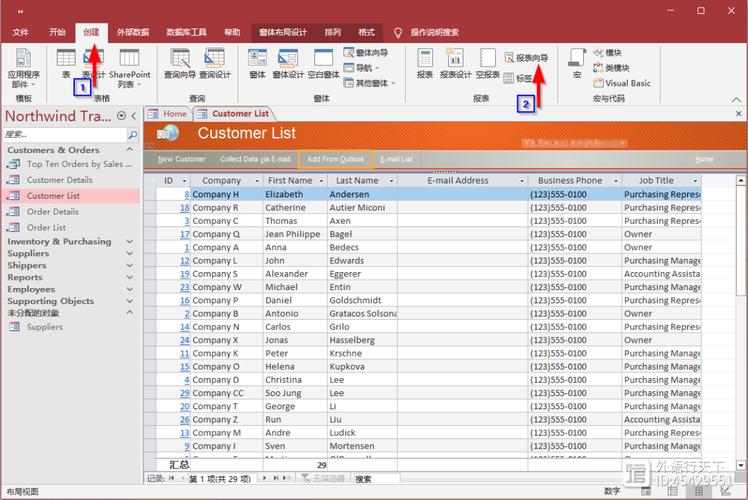Image resolution: width=748 pixels, height=500 pixels.
Task: Click the New Customer link
Action: [182, 159]
